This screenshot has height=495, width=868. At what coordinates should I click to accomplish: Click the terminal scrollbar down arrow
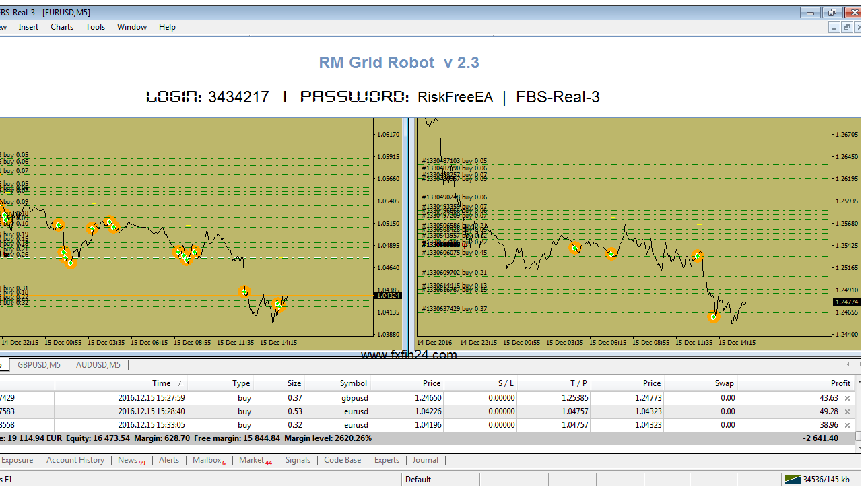[858, 448]
